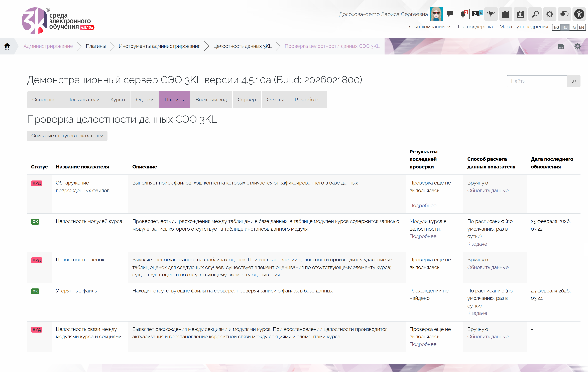Viewport: 588px width, 372px height.
Task: Switch to the Внешний вид tab
Action: (x=211, y=100)
